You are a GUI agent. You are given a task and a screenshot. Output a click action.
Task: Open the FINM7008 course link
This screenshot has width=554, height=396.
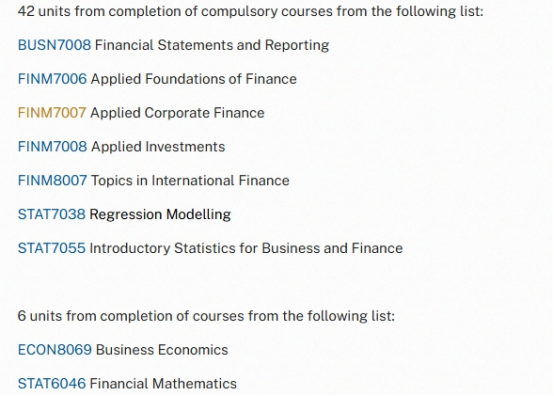[x=52, y=147]
